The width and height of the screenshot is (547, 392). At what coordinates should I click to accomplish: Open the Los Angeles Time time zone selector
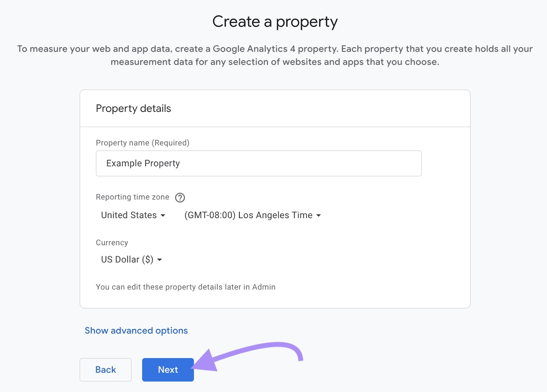coord(252,215)
